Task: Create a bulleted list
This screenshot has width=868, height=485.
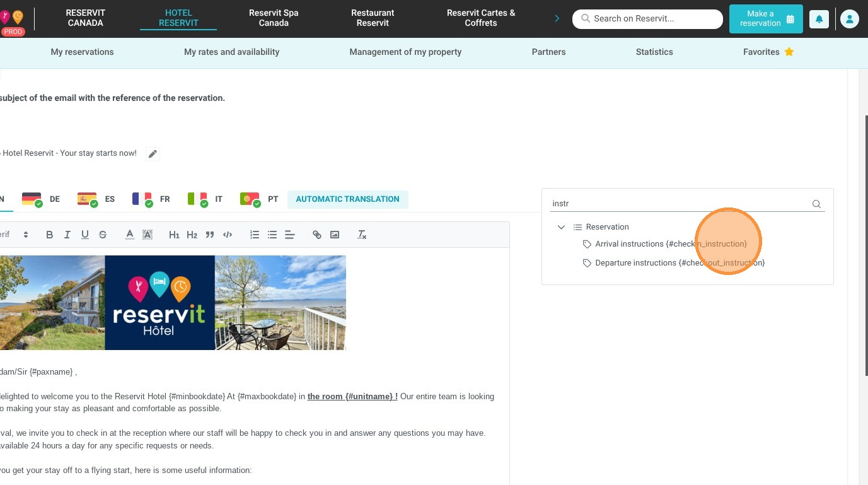Action: pos(272,235)
